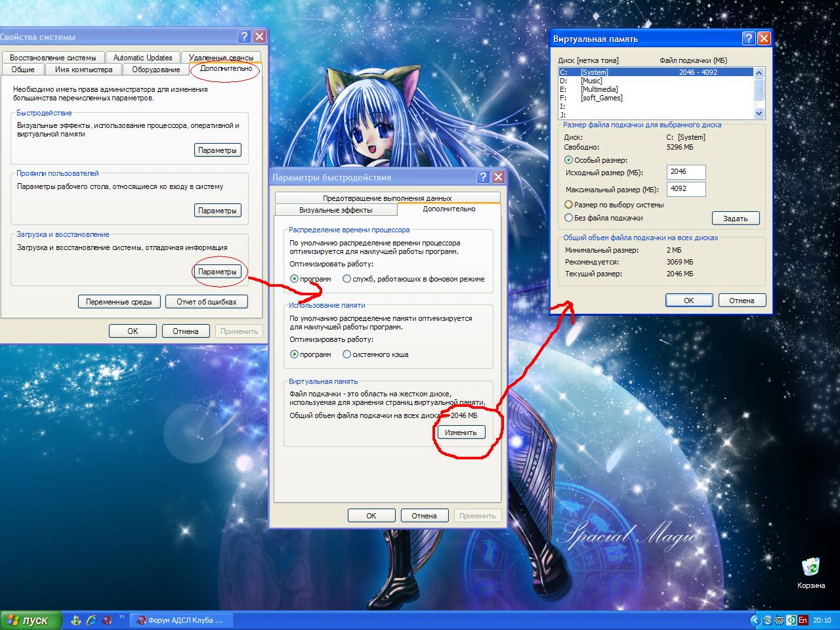The image size is (840, 630).
Task: Select 'системного кэша' memory optimization option
Action: coord(347,354)
